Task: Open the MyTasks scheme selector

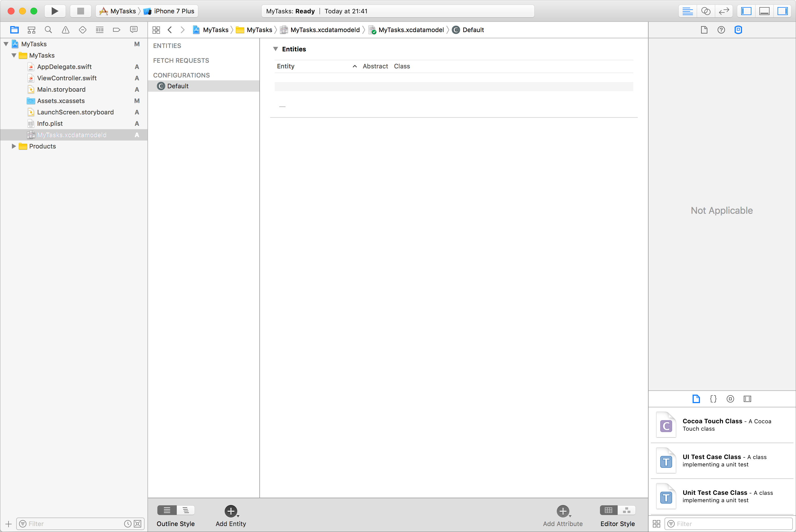Action: coord(118,11)
